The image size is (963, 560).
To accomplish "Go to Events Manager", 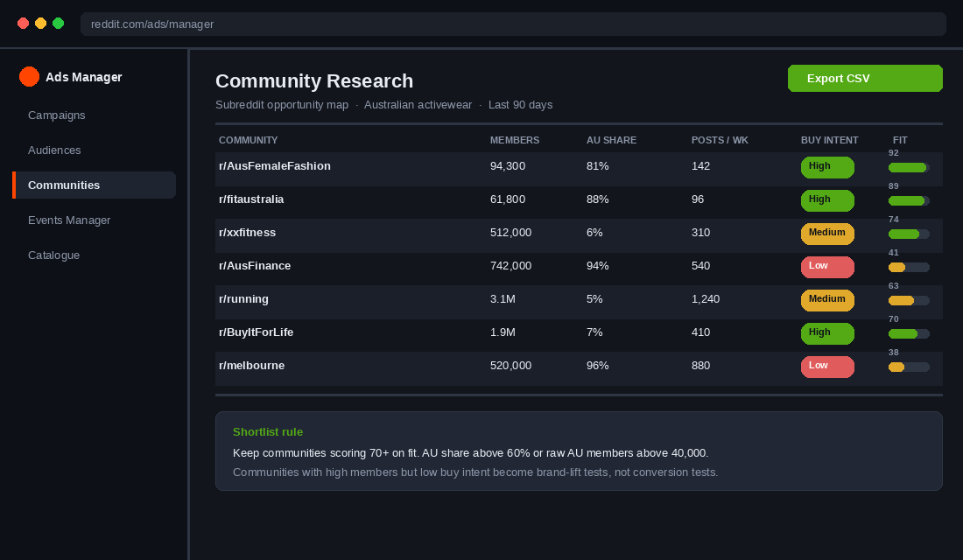I will (69, 220).
